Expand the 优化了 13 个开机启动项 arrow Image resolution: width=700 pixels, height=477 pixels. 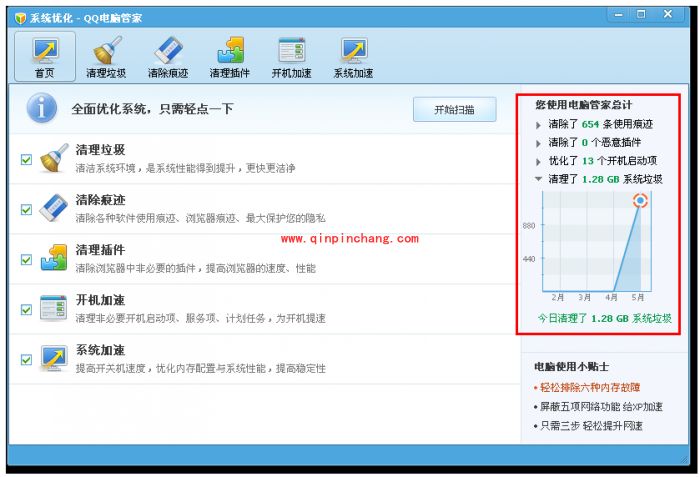(x=538, y=162)
